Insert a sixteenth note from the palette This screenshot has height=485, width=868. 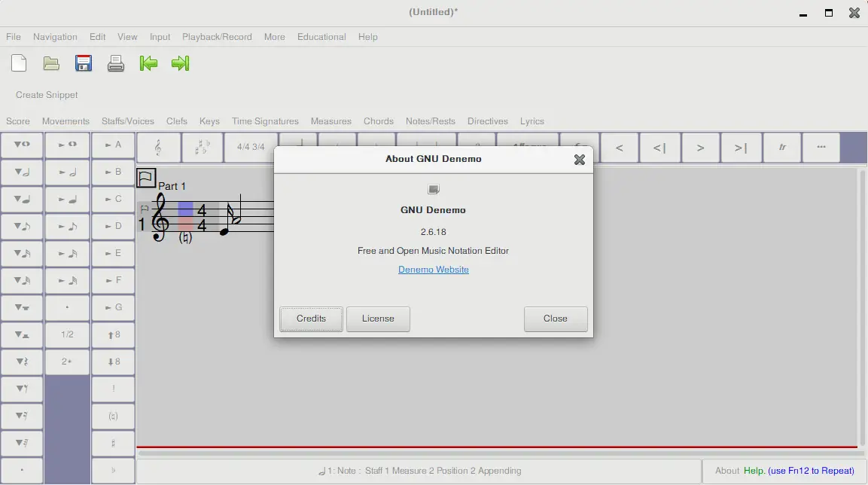click(x=22, y=253)
